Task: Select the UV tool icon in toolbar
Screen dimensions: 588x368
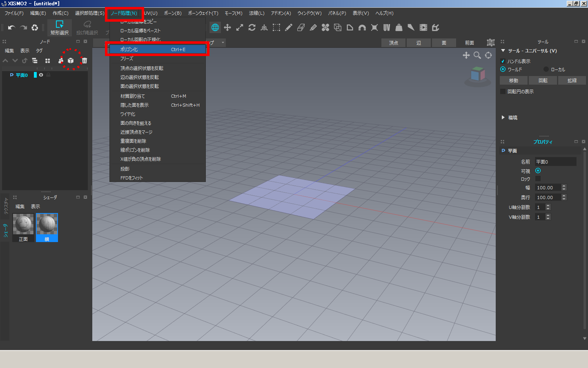Action: (x=387, y=27)
